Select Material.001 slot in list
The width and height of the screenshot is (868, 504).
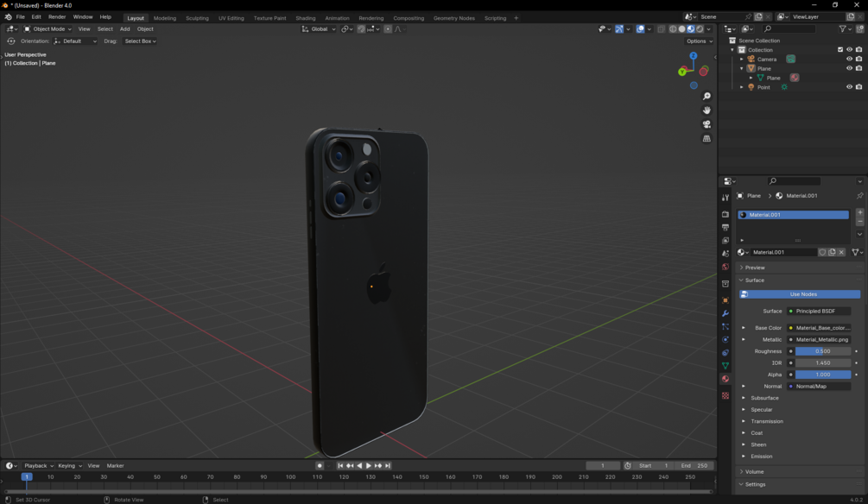[x=793, y=215]
